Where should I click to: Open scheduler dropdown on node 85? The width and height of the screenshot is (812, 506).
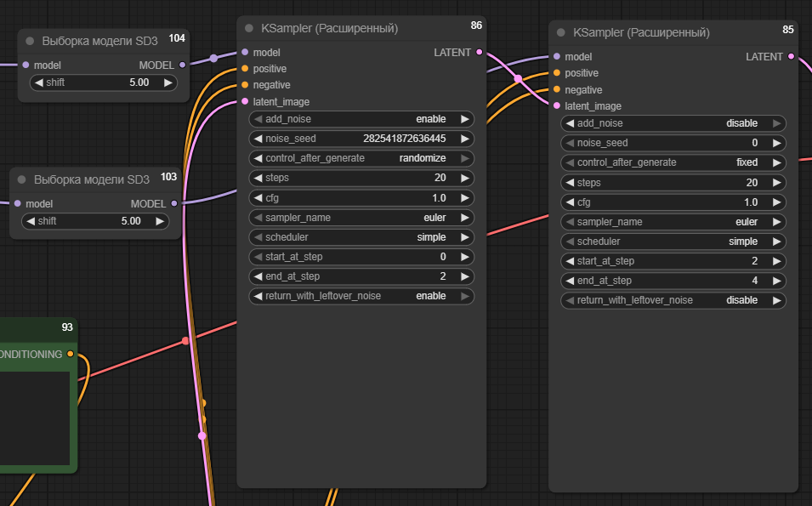pyautogui.click(x=673, y=242)
